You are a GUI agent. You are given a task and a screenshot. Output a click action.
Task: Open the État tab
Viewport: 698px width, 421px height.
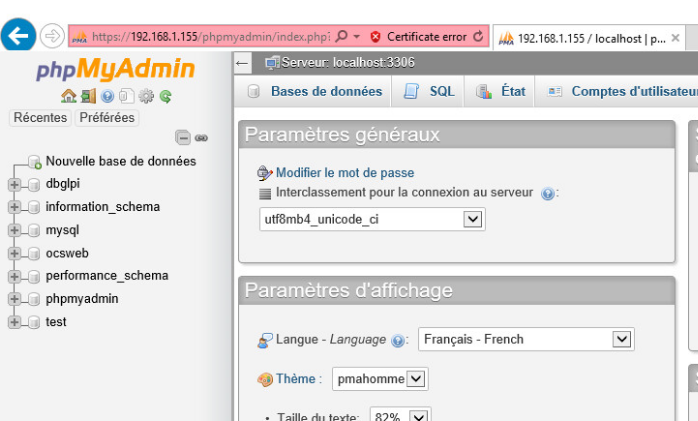499,92
